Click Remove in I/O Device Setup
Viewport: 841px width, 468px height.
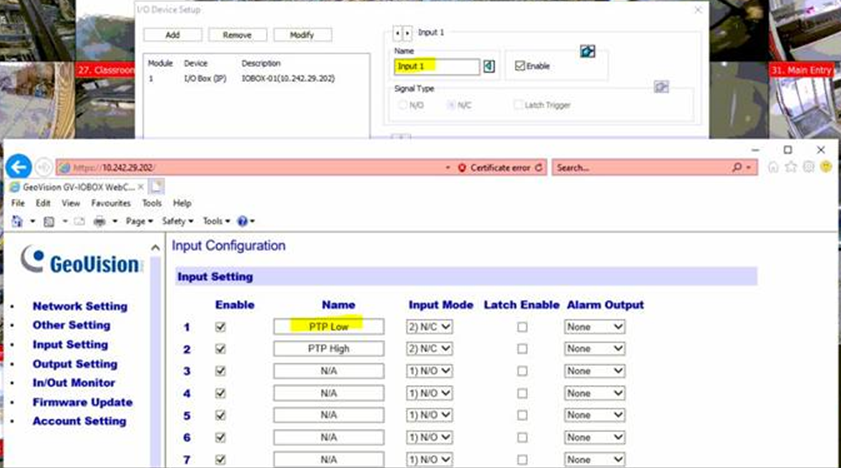[x=237, y=35]
